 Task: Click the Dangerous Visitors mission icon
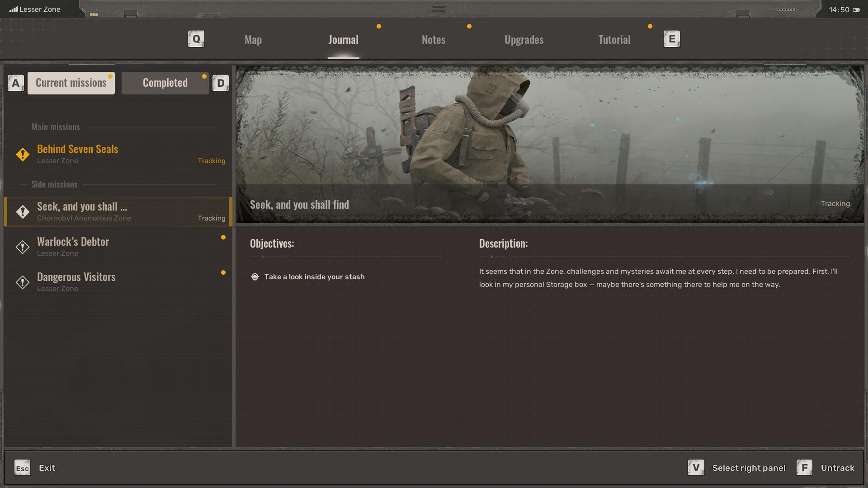click(x=22, y=282)
